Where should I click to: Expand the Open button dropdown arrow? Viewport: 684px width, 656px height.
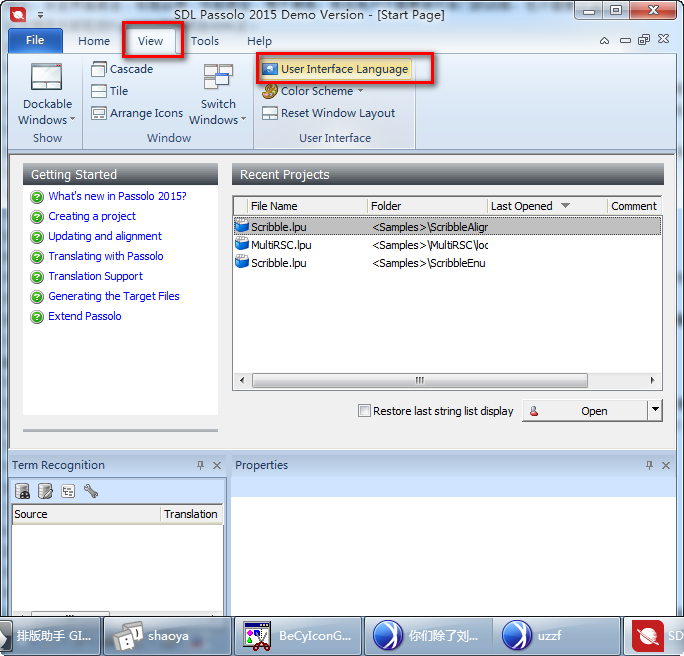click(655, 410)
